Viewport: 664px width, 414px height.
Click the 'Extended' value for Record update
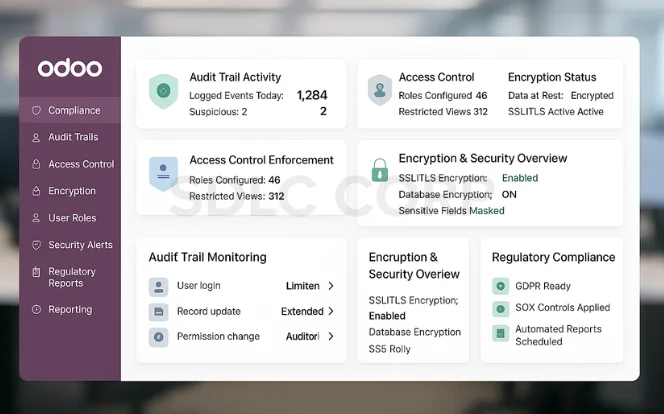point(302,312)
